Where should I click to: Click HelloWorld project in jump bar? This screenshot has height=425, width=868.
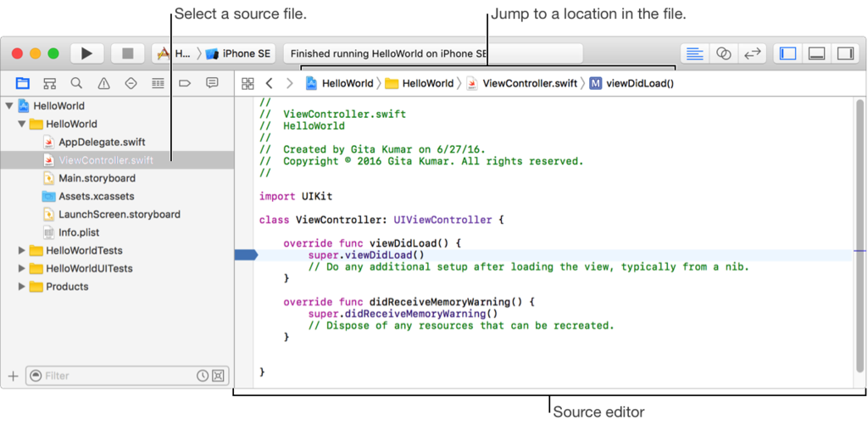tap(341, 84)
